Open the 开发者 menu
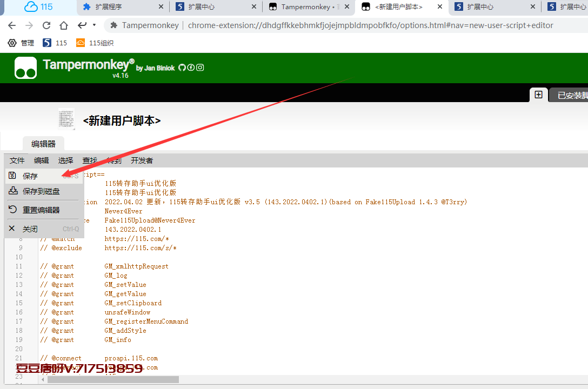The height and width of the screenshot is (389, 588). click(142, 160)
